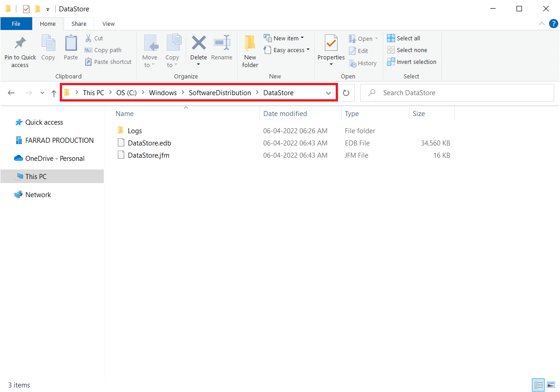This screenshot has width=560, height=392.
Task: Open FARRAD PRODUCTION in sidebar
Action: 59,140
